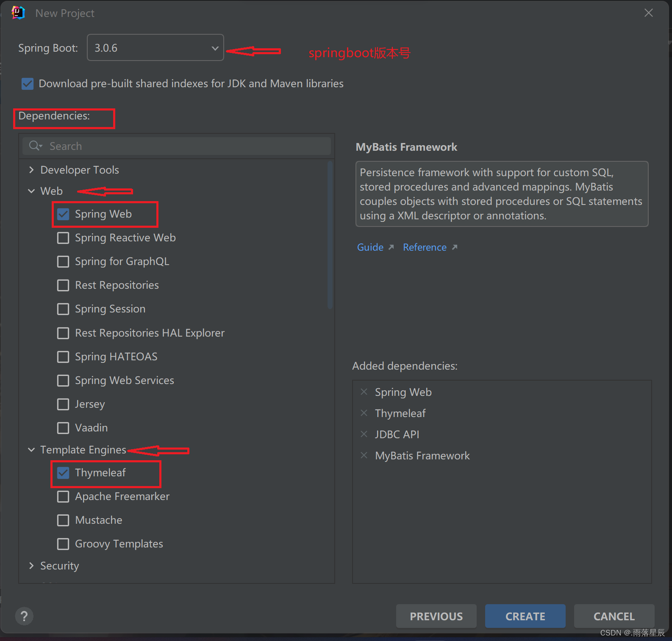Select the Security tree label
Viewport: 672px width, 641px height.
[x=60, y=566]
